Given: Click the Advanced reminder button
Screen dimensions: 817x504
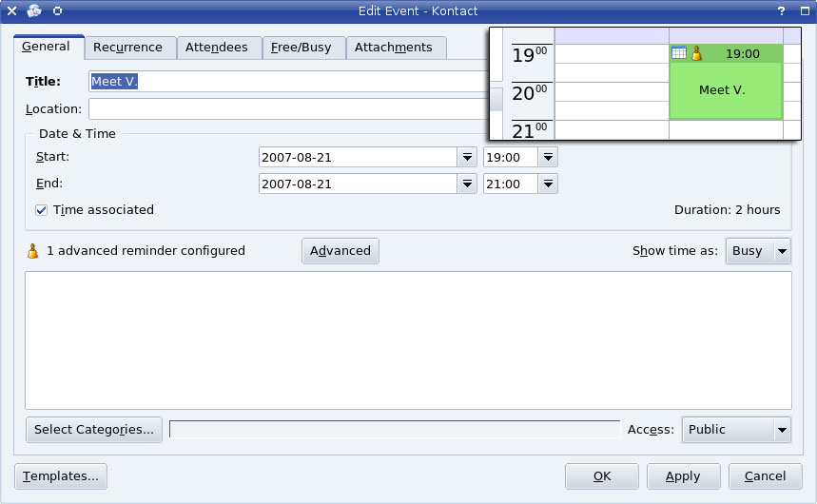Looking at the screenshot, I should tap(340, 251).
